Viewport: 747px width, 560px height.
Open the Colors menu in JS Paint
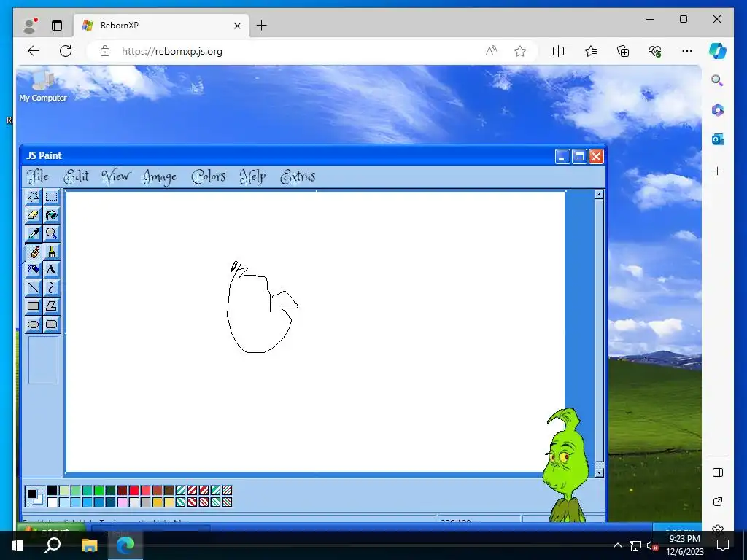tap(208, 176)
